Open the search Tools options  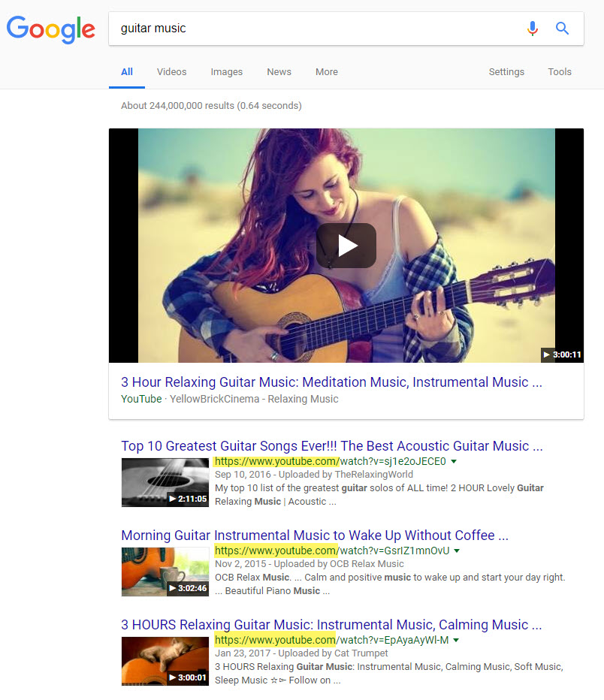tap(560, 72)
